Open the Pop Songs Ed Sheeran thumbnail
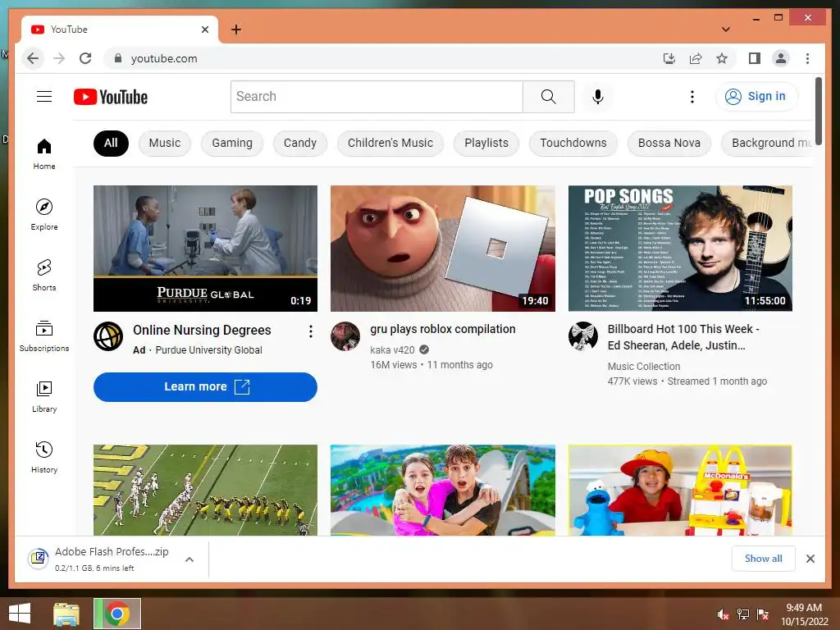 (x=680, y=249)
